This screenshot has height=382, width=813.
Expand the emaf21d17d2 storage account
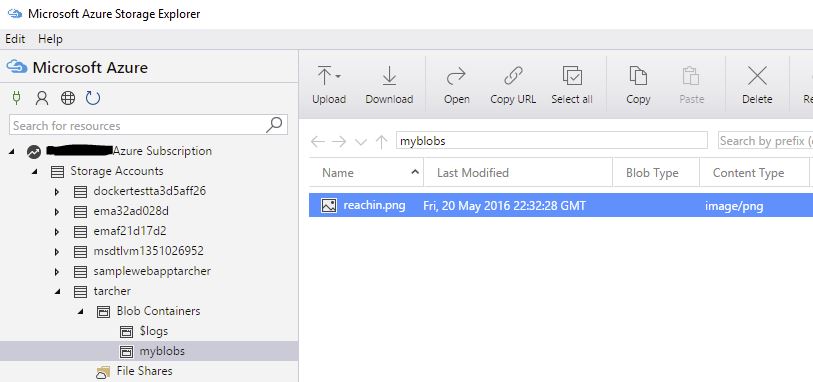57,232
